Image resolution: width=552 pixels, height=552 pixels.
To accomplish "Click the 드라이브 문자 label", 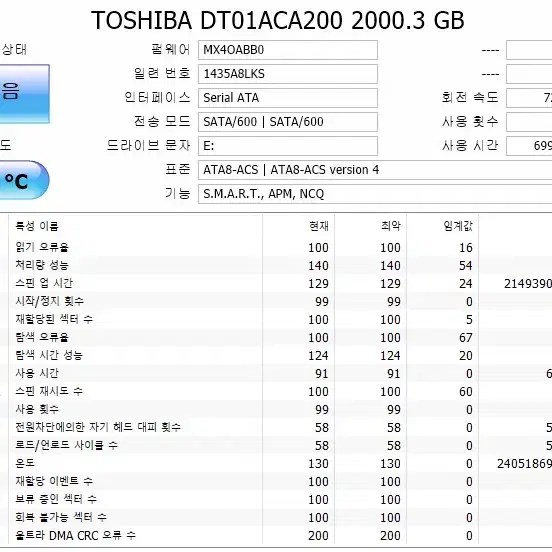I will pos(148,145).
